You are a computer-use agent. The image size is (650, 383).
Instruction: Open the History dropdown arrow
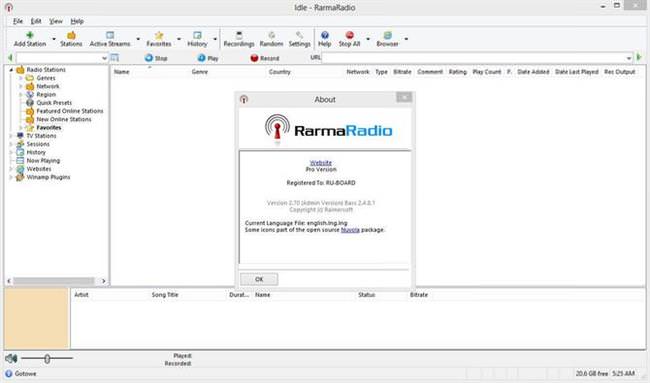pyautogui.click(x=215, y=39)
